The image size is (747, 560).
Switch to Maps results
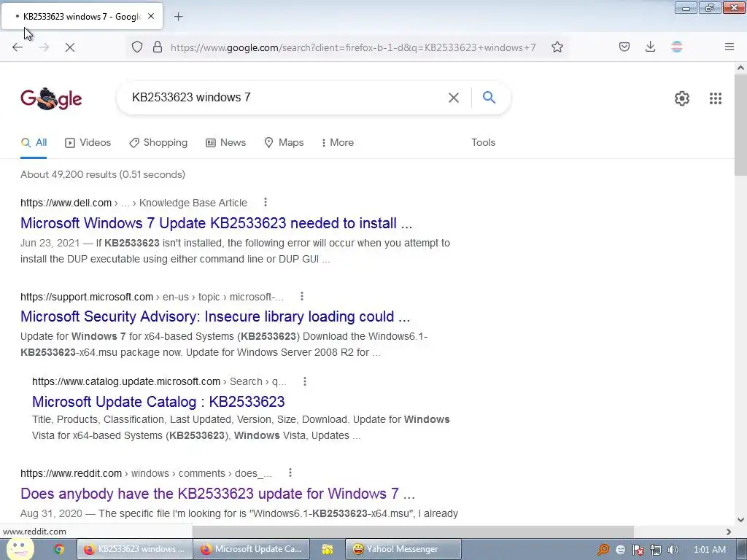click(284, 143)
